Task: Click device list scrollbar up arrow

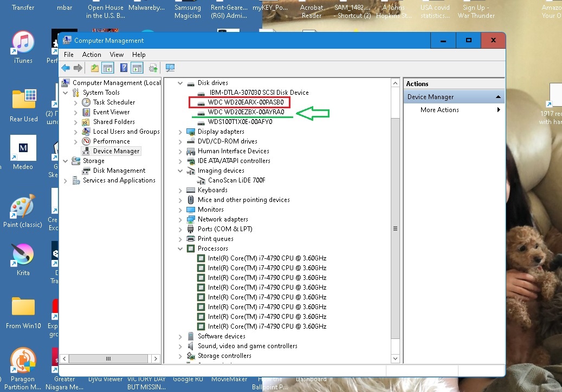Action: coord(395,83)
